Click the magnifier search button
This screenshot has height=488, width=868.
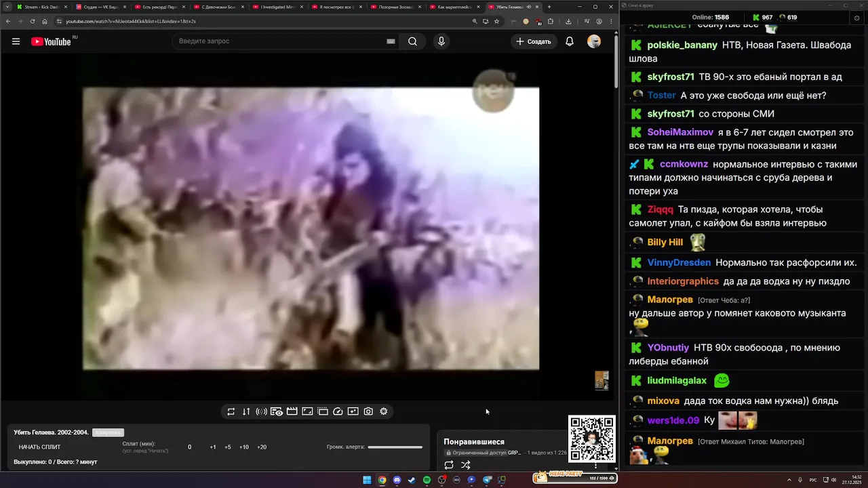412,41
